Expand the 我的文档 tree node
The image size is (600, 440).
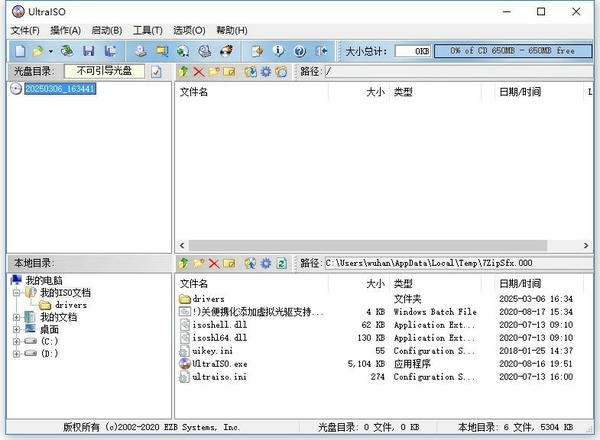pyautogui.click(x=16, y=317)
